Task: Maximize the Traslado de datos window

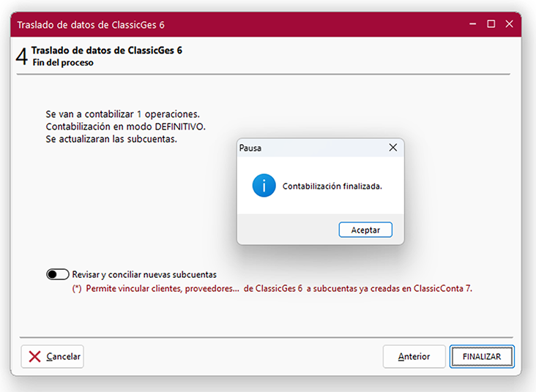Action: [491, 24]
